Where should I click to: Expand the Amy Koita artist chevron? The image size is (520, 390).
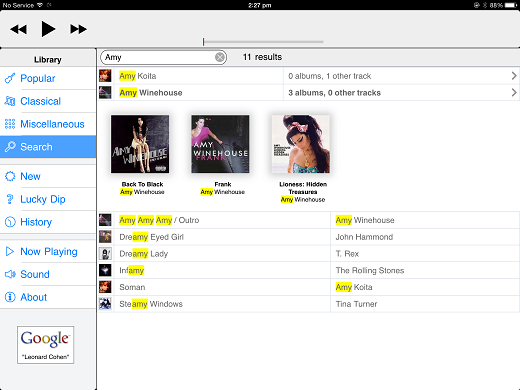click(514, 76)
